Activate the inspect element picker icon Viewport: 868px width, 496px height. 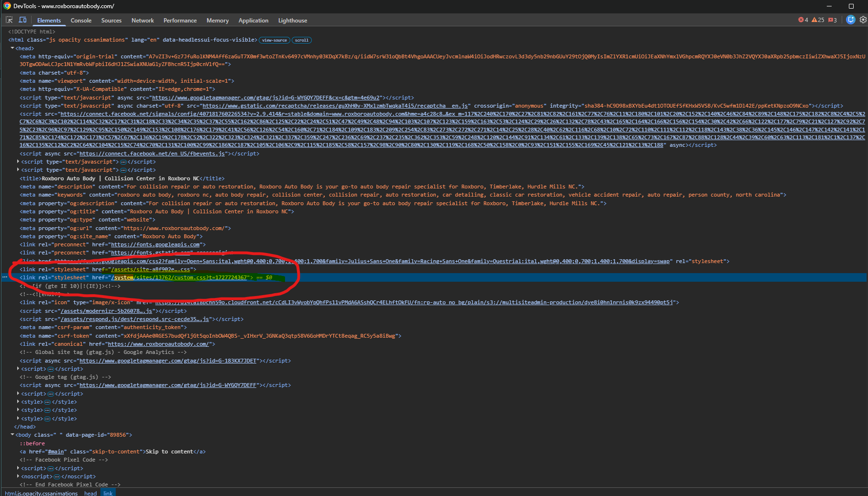click(9, 20)
